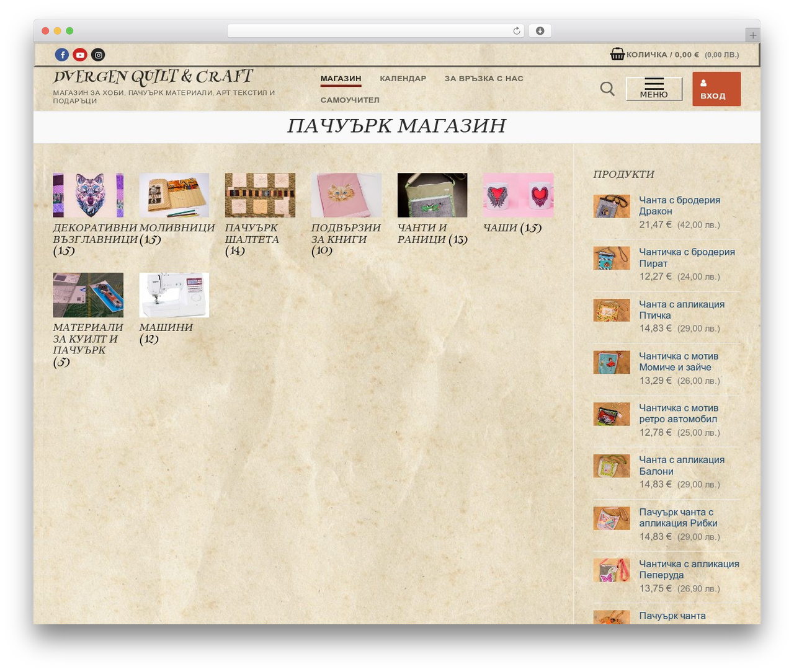Open product Чантичка с апликация Пеперуда

point(689,570)
